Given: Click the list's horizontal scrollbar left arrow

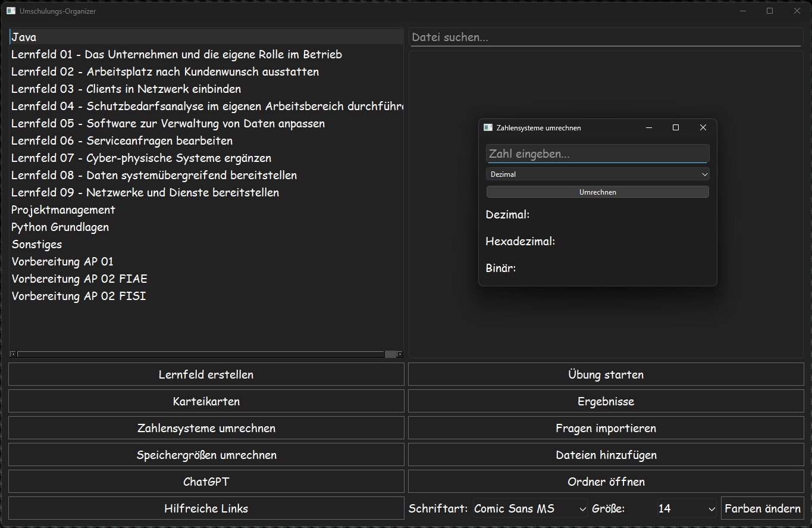Looking at the screenshot, I should 13,354.
